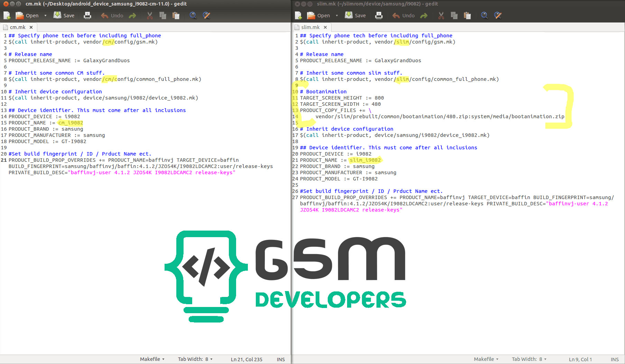Select the cm.mk document tab
Image resolution: width=625 pixels, height=364 pixels.
coord(18,27)
